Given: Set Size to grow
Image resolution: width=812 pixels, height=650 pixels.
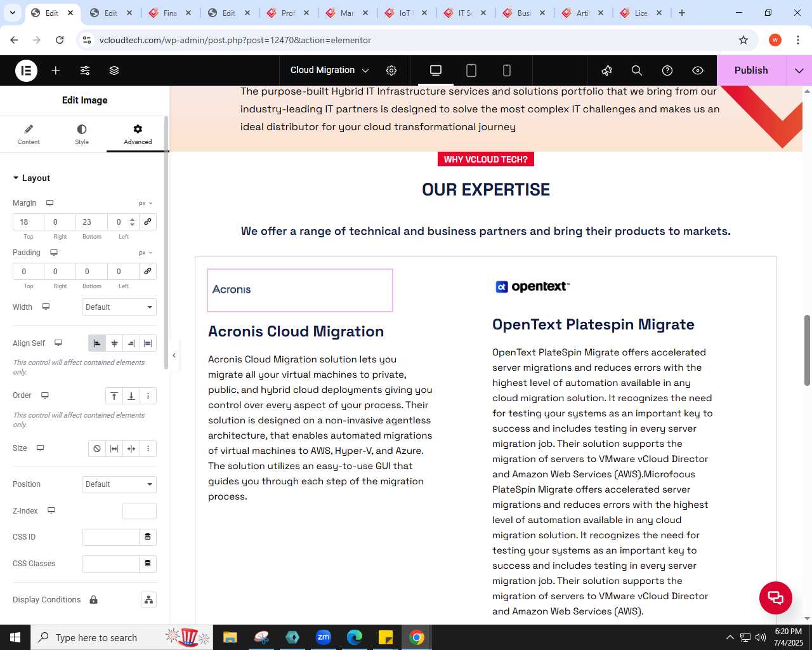Looking at the screenshot, I should pos(114,449).
